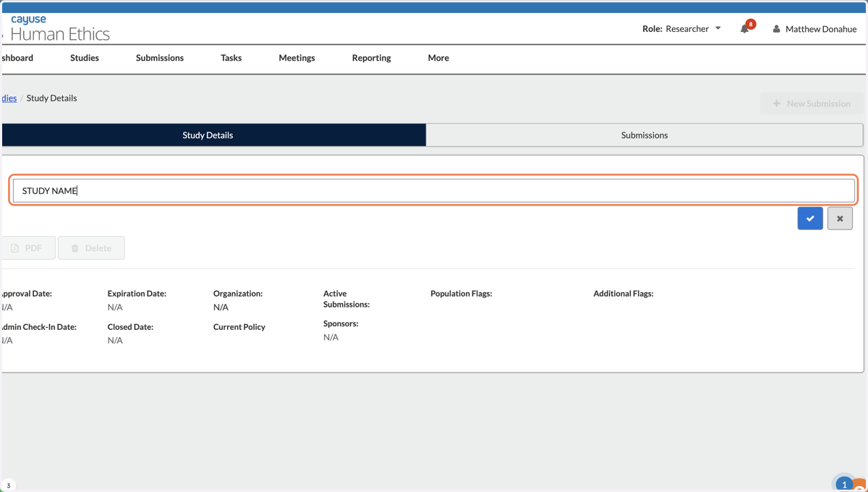
Task: Click the Population Flags label
Action: tap(461, 294)
